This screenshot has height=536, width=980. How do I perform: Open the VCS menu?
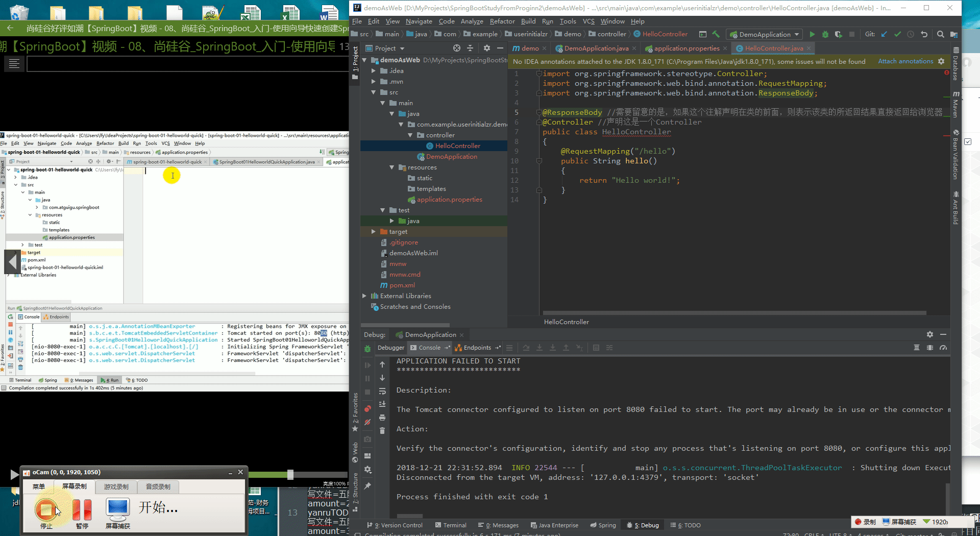tap(589, 21)
